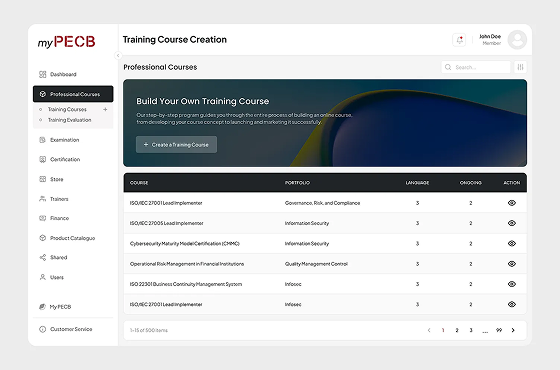View ISO/IEC 27005 Lead Implementer eye icon
This screenshot has height=370, width=560.
(x=512, y=223)
